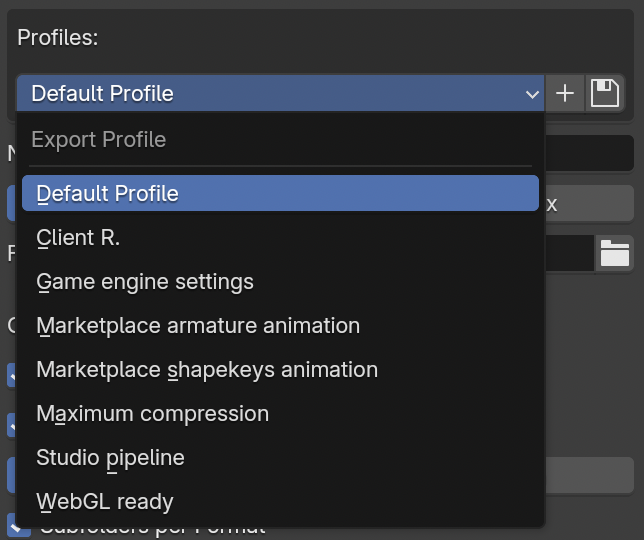This screenshot has width=644, height=540.
Task: Toggle the checkbox left of Maximum compression
Action: (13, 424)
